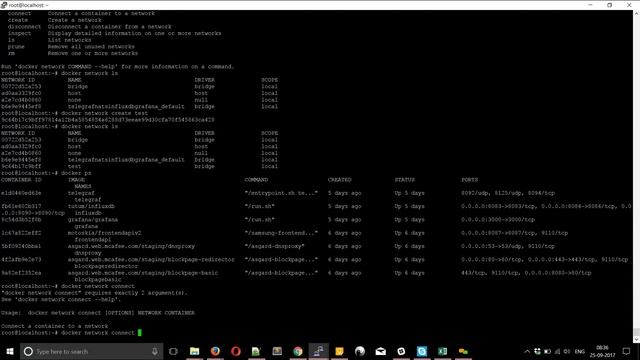Show hidden system tray icons

click(x=527, y=351)
